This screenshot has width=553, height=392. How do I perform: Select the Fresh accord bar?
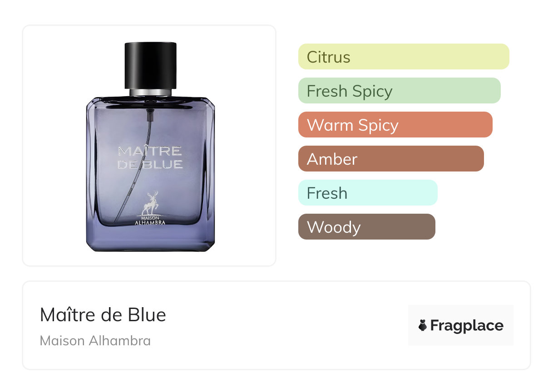tap(368, 193)
